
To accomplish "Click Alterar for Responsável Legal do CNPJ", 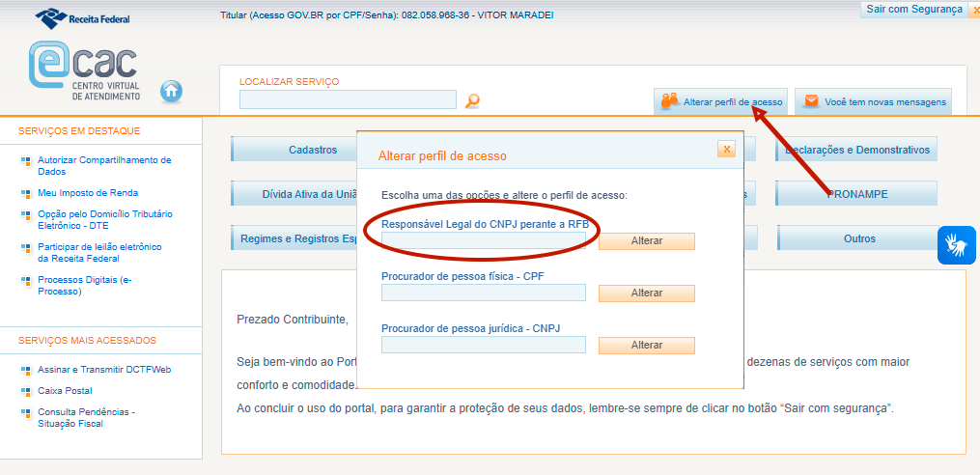I will [646, 241].
